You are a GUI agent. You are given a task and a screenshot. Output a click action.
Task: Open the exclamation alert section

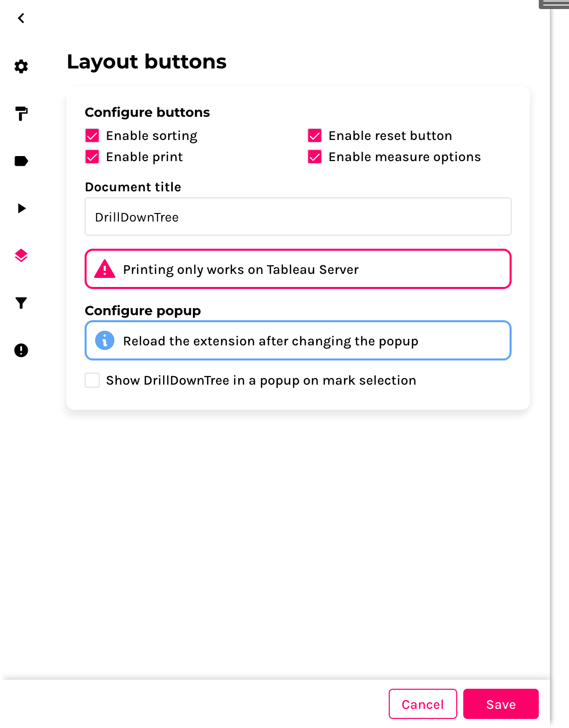click(x=21, y=350)
